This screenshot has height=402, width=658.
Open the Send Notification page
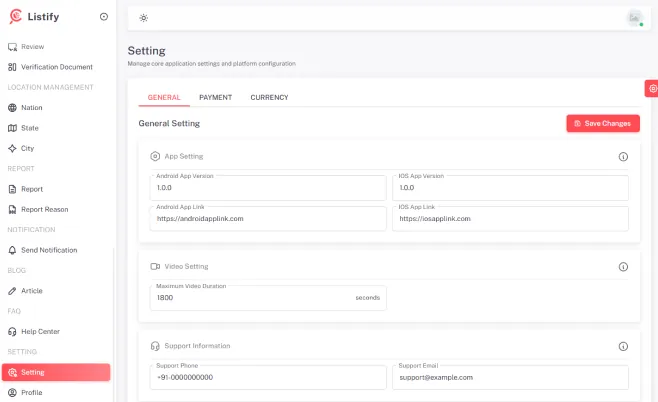click(56, 250)
